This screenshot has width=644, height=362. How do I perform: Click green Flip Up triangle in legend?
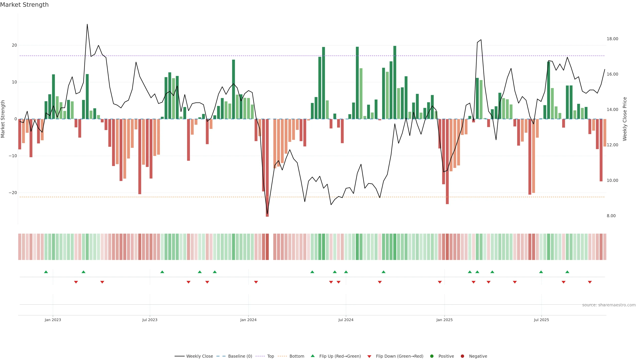coord(312,356)
